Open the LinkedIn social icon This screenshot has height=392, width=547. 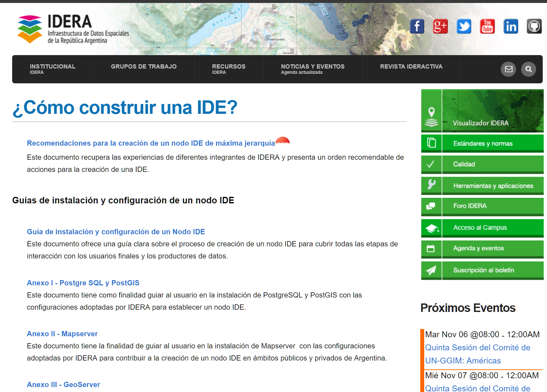511,26
